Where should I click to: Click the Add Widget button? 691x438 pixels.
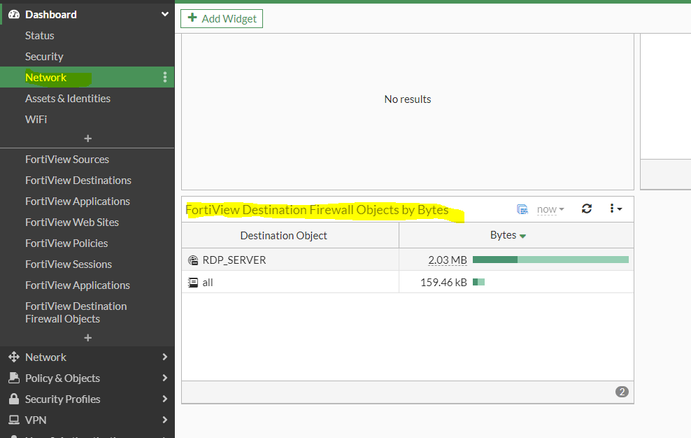(222, 19)
